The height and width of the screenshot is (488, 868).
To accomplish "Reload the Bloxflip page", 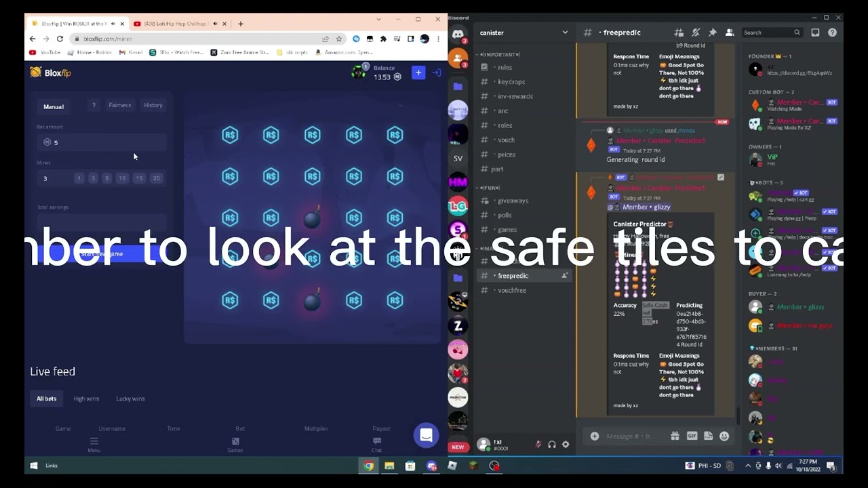I will (60, 39).
